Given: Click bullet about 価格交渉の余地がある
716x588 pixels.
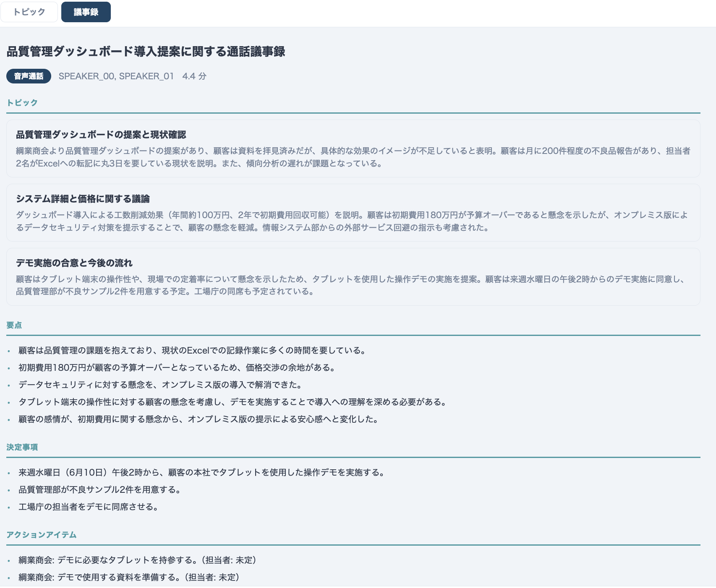Looking at the screenshot, I should [x=177, y=368].
